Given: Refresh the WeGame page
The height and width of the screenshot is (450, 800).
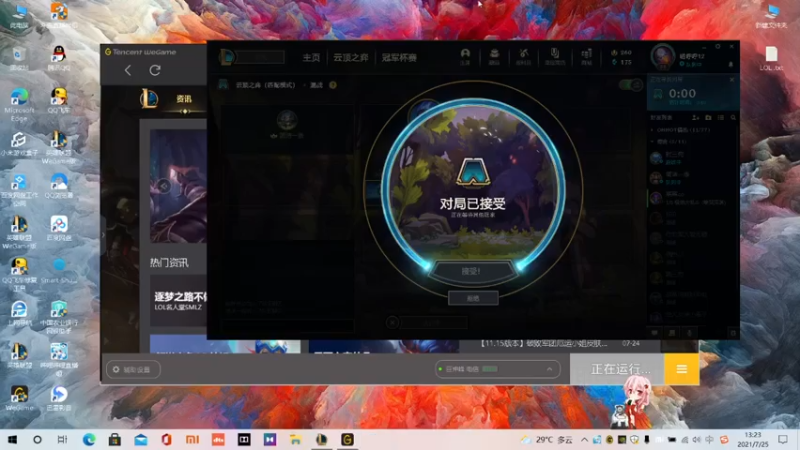Looking at the screenshot, I should [x=155, y=70].
